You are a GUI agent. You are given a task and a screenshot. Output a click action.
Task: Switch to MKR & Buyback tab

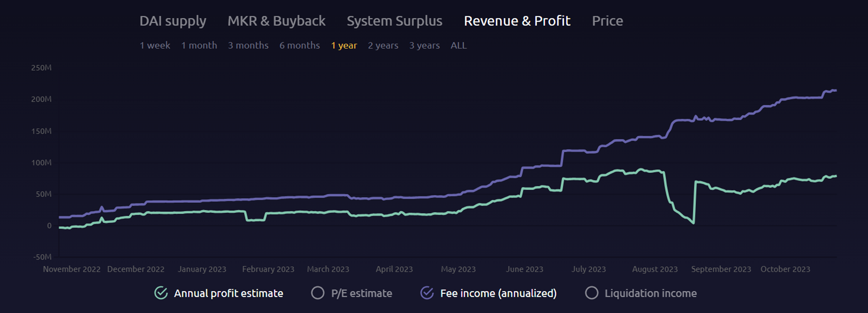click(x=276, y=21)
